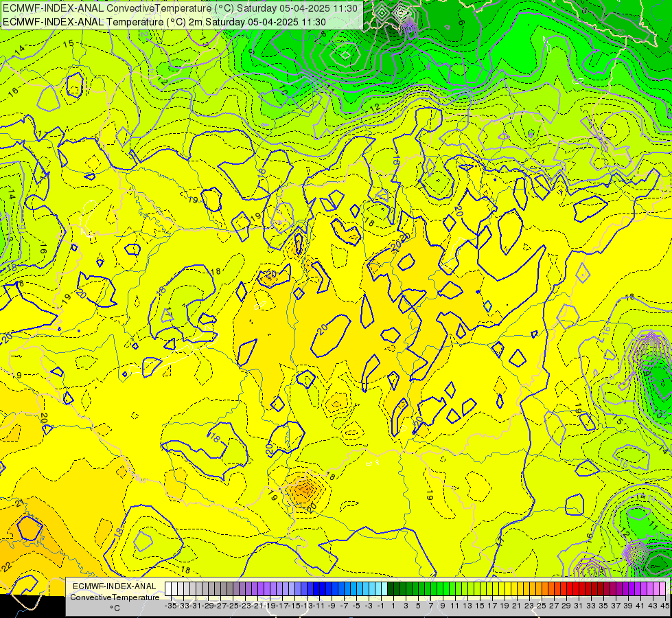The width and height of the screenshot is (672, 618).
Task: Select the pink rightmost legend color swatch
Action: tap(662, 589)
